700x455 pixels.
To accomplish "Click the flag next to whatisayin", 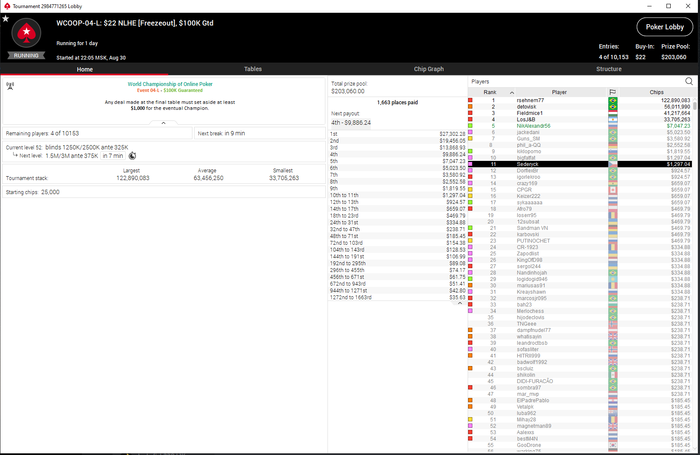I will click(x=612, y=337).
